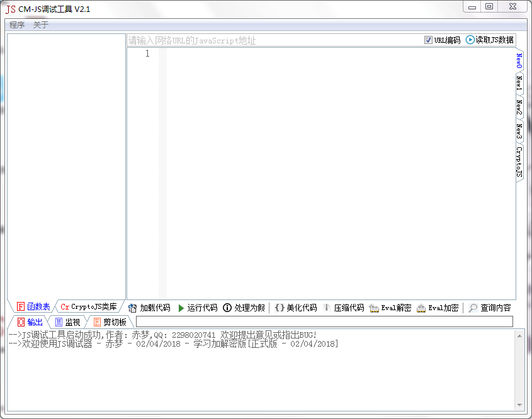The width and height of the screenshot is (532, 419).
Task: Run code with the green 运行代码 arrow
Action: [181, 308]
